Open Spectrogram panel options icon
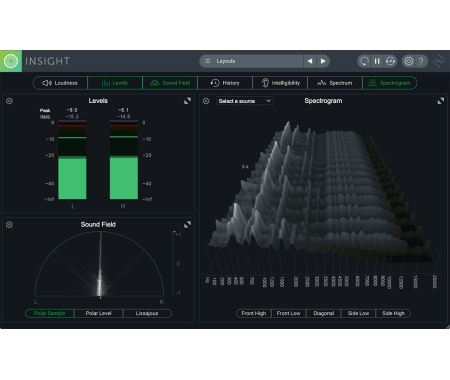The width and height of the screenshot is (450, 380). (x=206, y=101)
